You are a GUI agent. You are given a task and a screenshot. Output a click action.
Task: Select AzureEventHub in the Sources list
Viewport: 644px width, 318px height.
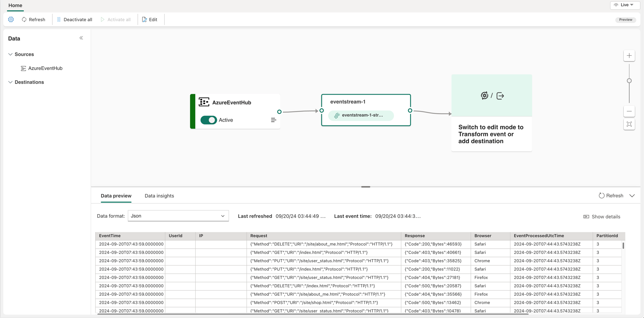click(x=45, y=68)
